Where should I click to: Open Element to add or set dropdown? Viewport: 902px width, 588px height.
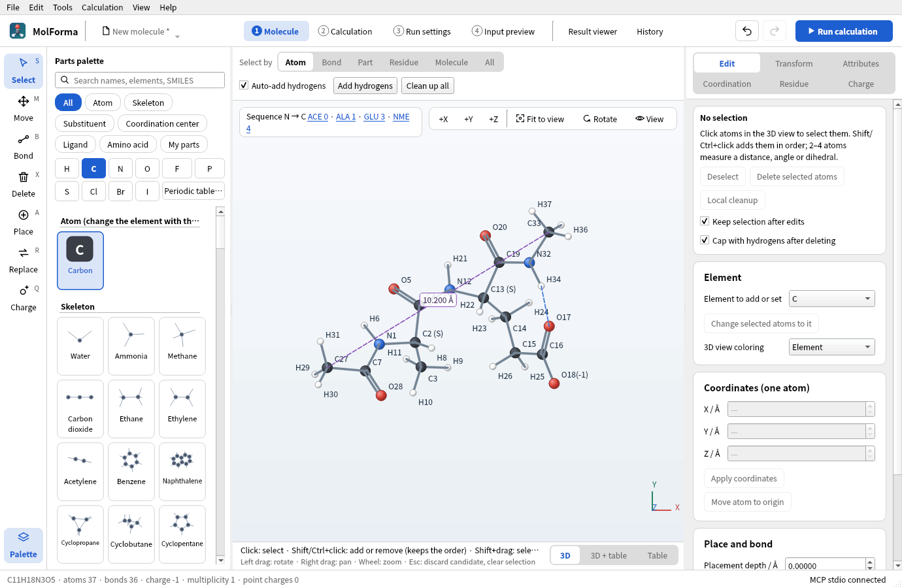pyautogui.click(x=831, y=299)
